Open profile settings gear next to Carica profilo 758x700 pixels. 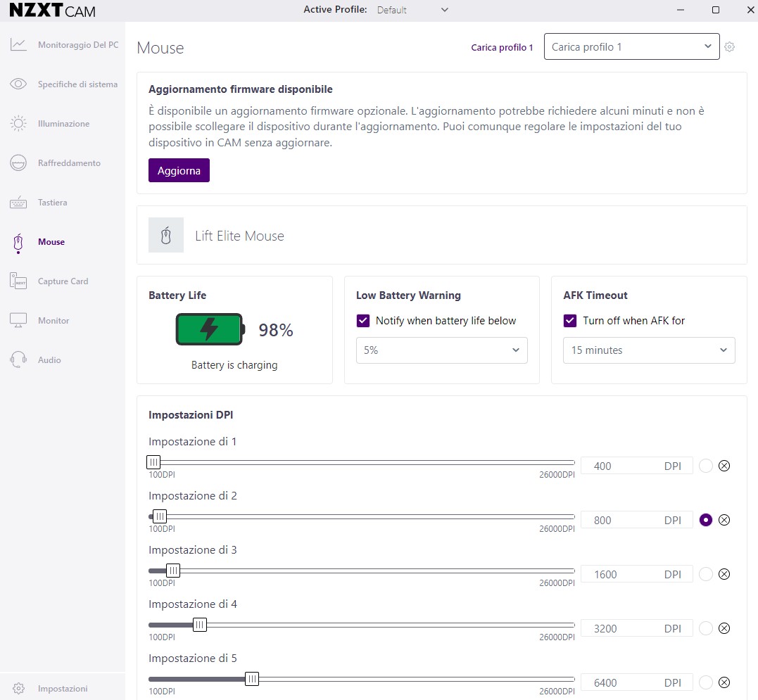click(x=730, y=47)
